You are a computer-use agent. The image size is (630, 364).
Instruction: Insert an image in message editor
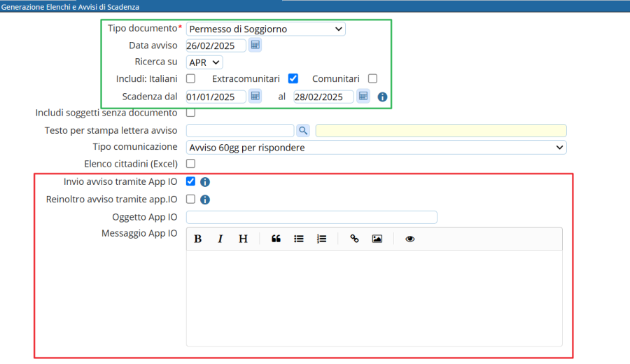[x=377, y=239]
